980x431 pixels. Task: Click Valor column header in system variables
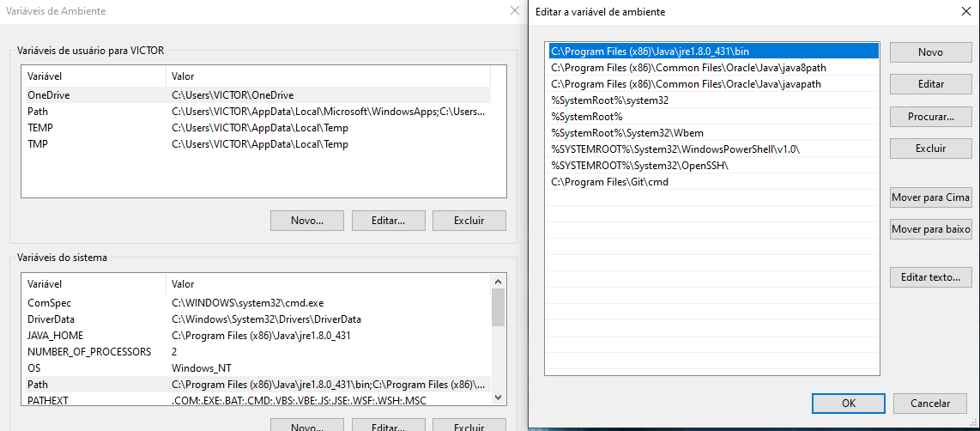coord(329,283)
